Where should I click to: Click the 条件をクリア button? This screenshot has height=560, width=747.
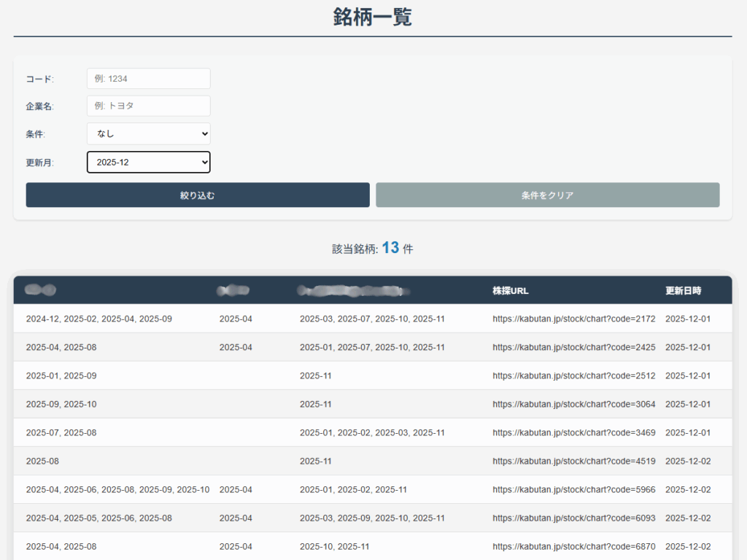[547, 195]
